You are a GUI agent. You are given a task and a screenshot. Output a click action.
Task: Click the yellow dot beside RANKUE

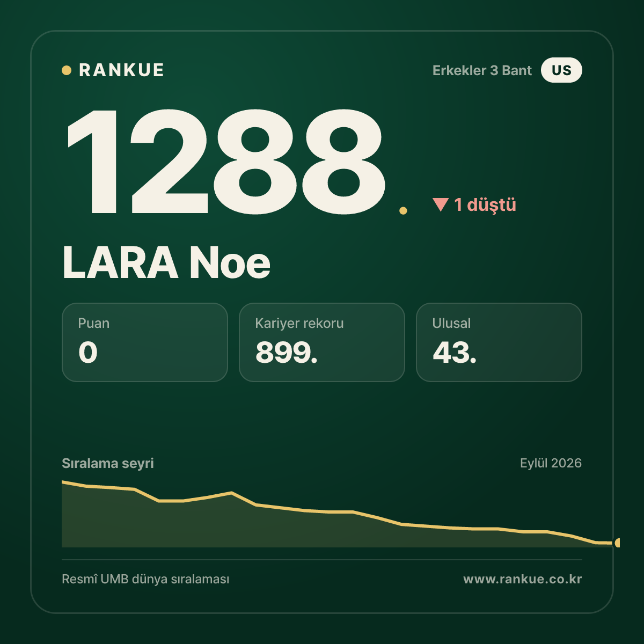click(x=67, y=70)
